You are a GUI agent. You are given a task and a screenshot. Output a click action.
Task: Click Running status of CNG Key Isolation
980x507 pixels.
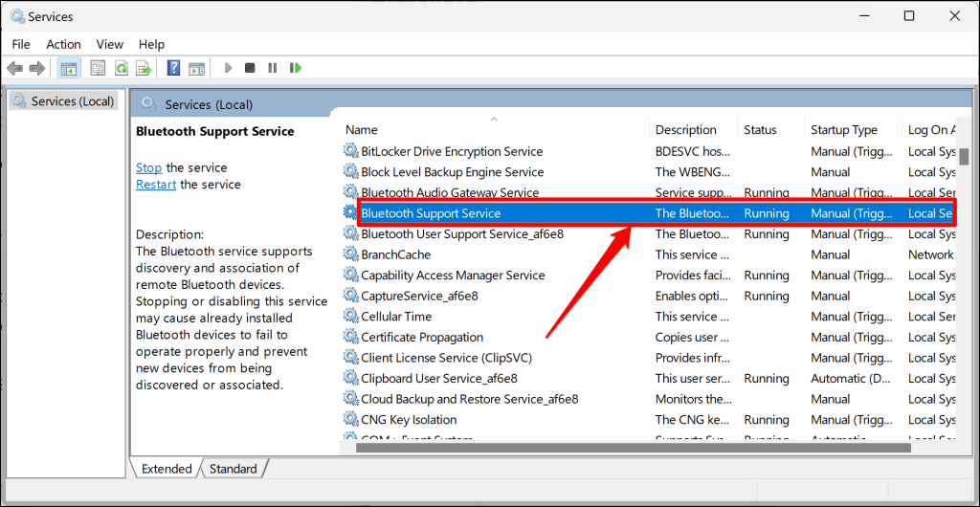coord(767,419)
